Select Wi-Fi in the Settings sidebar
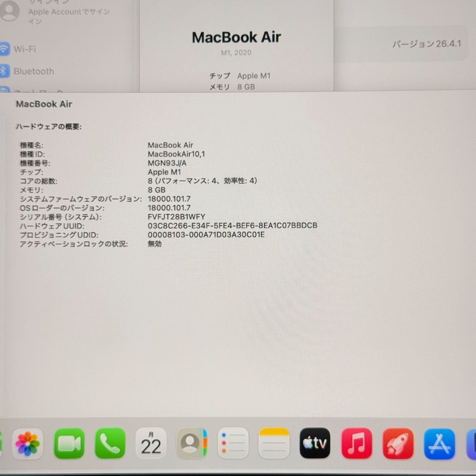The width and height of the screenshot is (476, 476). pos(25,49)
